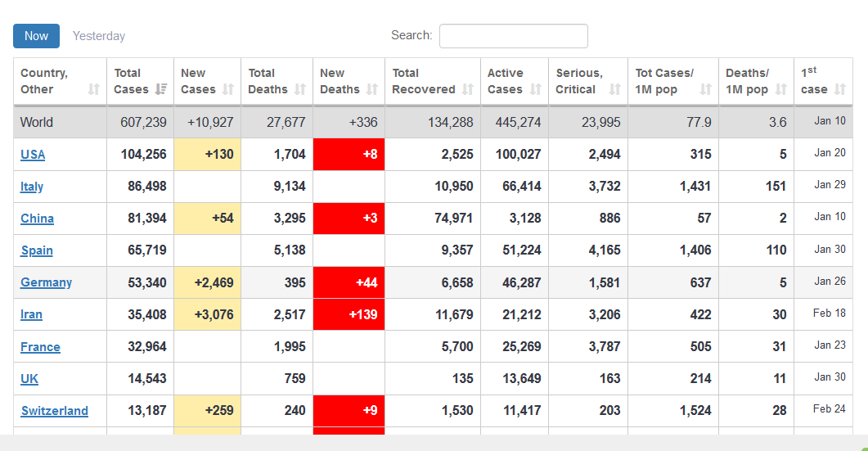Open the USA country link

(33, 155)
